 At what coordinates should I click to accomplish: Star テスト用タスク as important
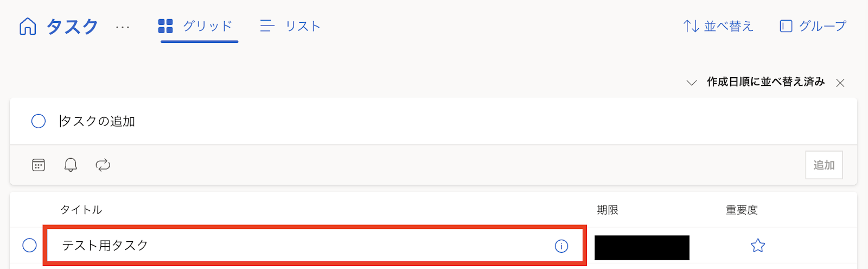(x=757, y=246)
